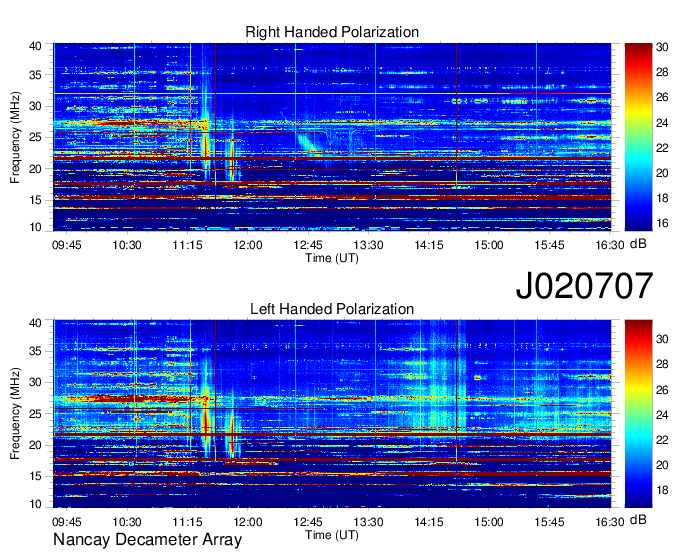Click 25 MHz tick on Left Handed frequency axis
Screen dimensions: 680x552
35,414
